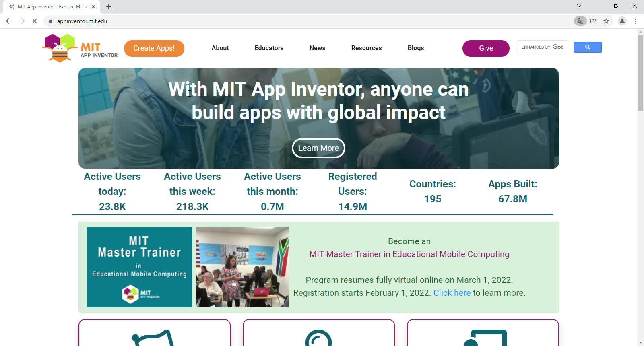Open the Resources menu

tap(367, 48)
